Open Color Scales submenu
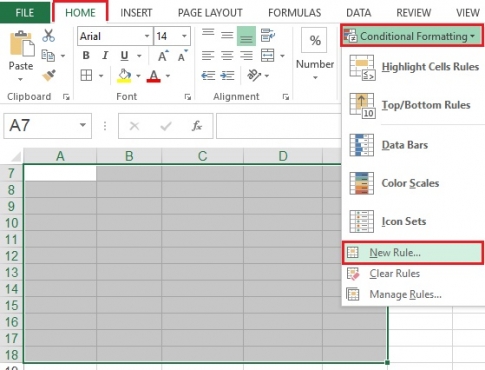The image size is (485, 370). [413, 183]
